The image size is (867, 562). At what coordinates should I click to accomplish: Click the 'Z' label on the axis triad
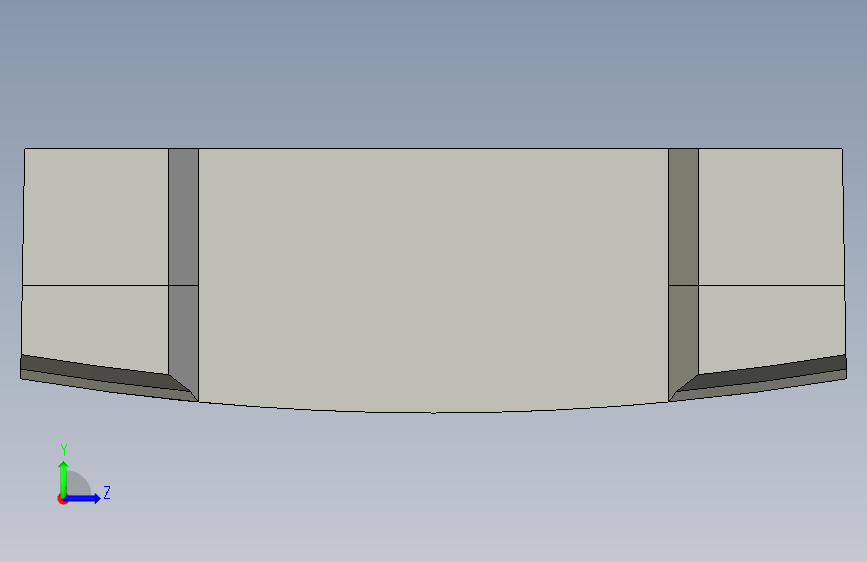pyautogui.click(x=107, y=492)
